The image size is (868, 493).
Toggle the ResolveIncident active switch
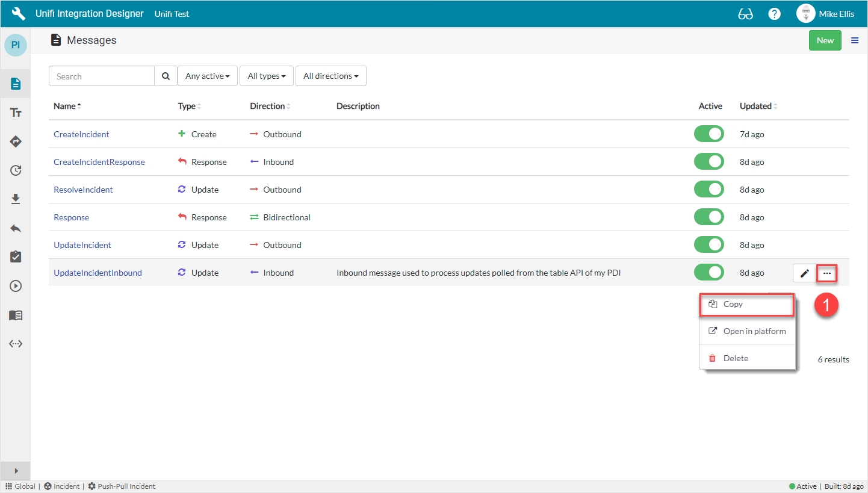click(x=709, y=190)
